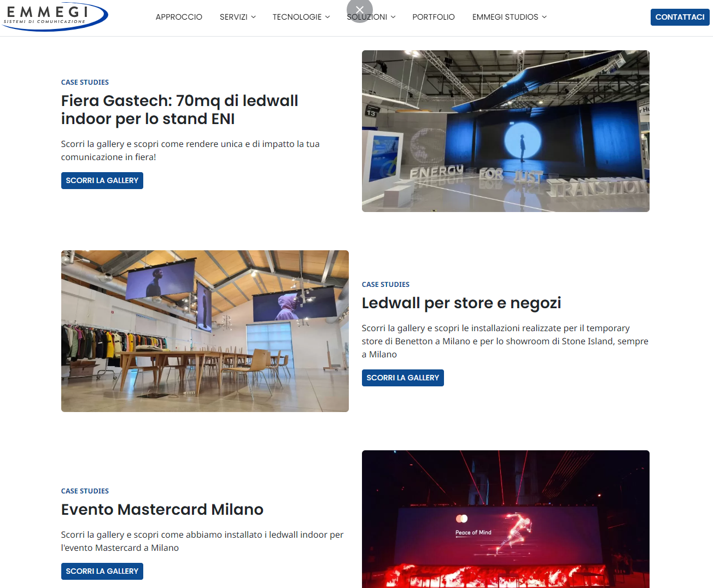This screenshot has width=713, height=588.
Task: Click the EMMEGI logo
Action: [55, 17]
